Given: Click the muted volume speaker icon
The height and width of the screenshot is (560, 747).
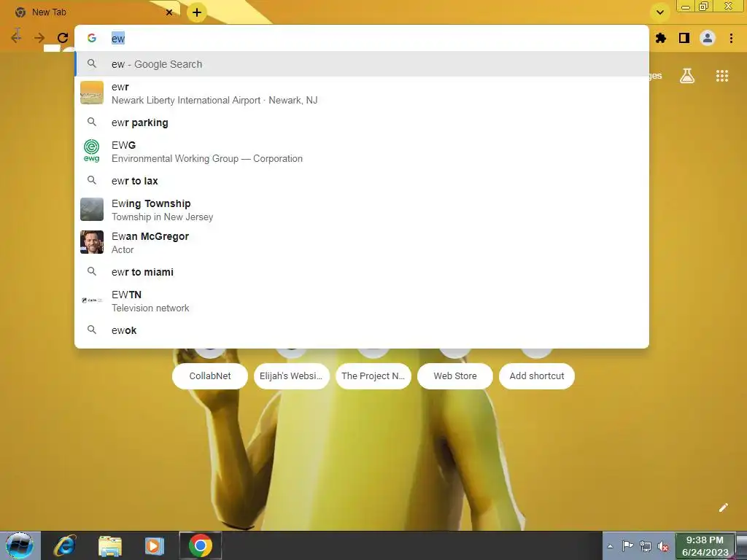Looking at the screenshot, I should (662, 546).
